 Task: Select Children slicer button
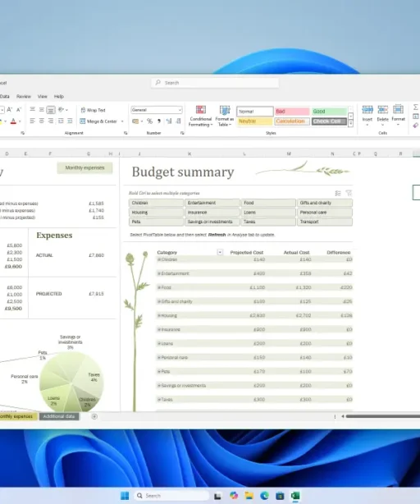pyautogui.click(x=156, y=203)
